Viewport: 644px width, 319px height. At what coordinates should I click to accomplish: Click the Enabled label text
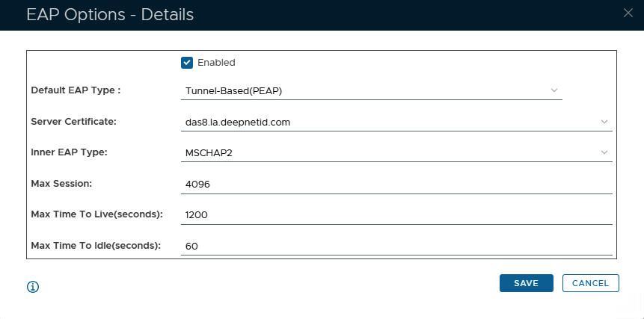[x=216, y=63]
